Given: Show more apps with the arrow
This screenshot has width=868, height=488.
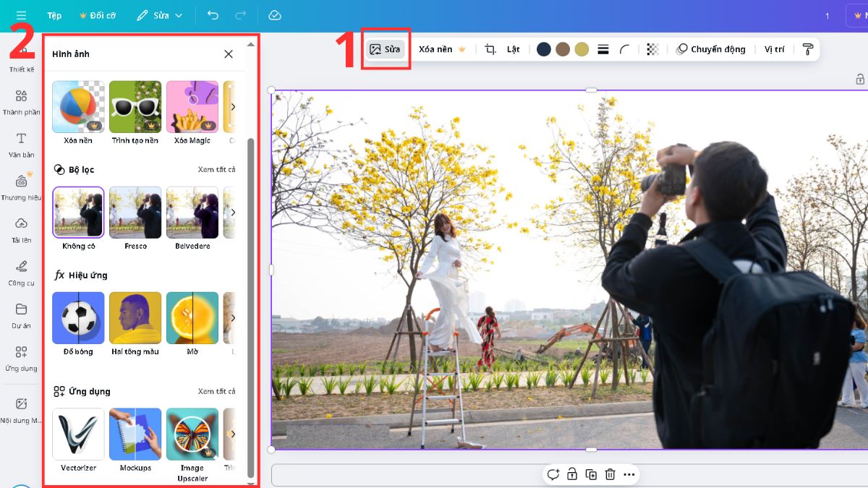Looking at the screenshot, I should coord(233,435).
